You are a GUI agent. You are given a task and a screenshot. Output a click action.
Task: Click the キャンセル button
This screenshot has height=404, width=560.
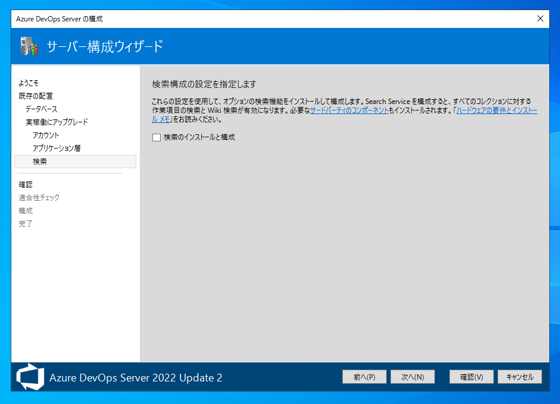520,377
